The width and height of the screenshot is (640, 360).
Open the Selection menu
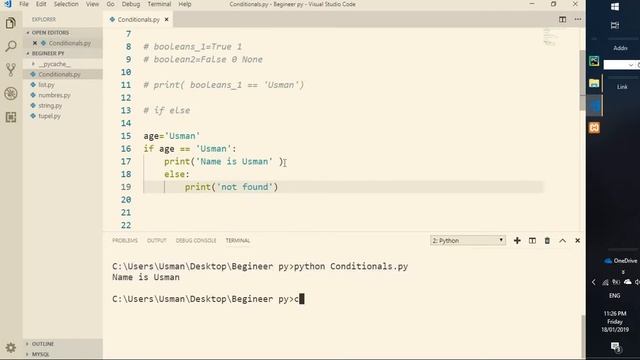[x=66, y=4]
